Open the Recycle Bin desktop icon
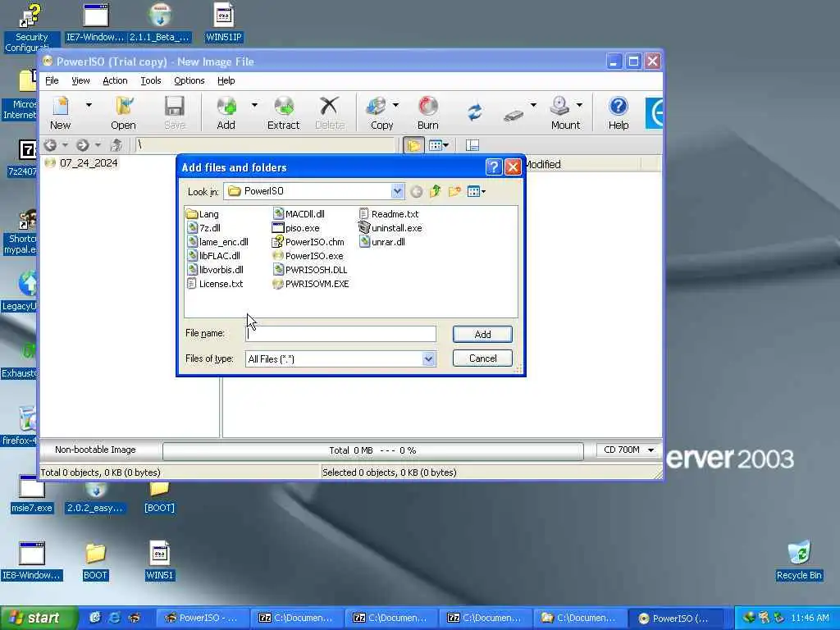Viewport: 840px width, 630px height. tap(798, 560)
